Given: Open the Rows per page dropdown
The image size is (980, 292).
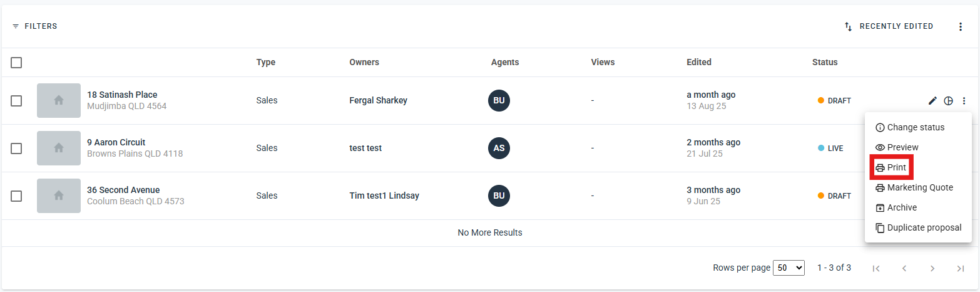Looking at the screenshot, I should pyautogui.click(x=789, y=268).
